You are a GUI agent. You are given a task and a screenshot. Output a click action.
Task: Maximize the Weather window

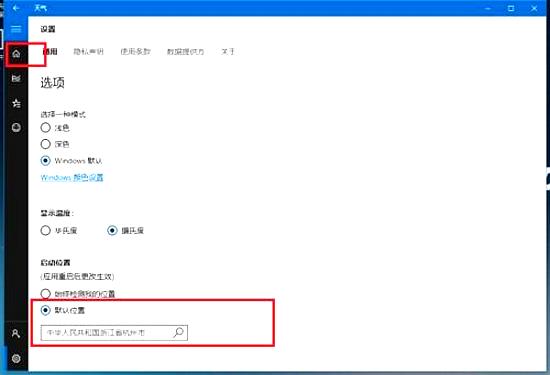point(511,8)
